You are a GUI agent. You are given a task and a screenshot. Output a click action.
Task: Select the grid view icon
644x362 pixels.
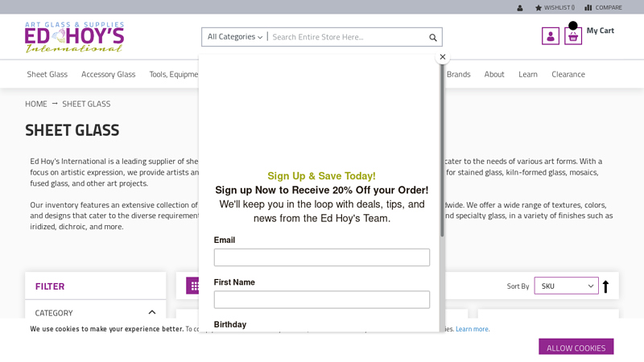[194, 286]
